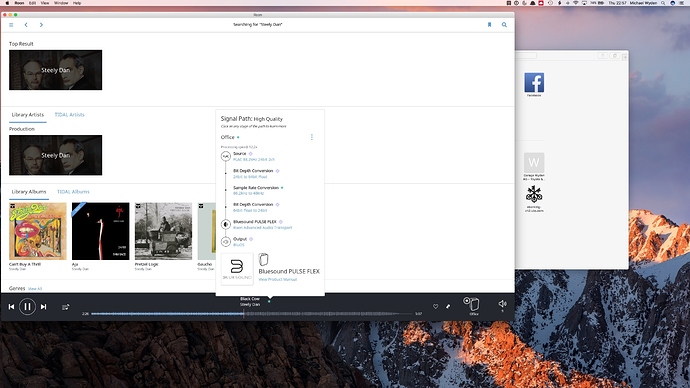Open the W site shortcut in background window

click(x=534, y=163)
